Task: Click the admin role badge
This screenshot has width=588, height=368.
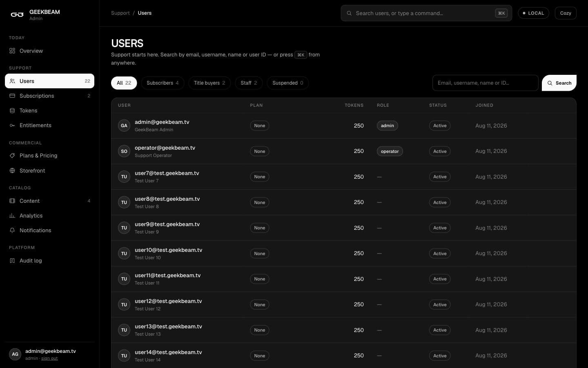Action: (387, 126)
